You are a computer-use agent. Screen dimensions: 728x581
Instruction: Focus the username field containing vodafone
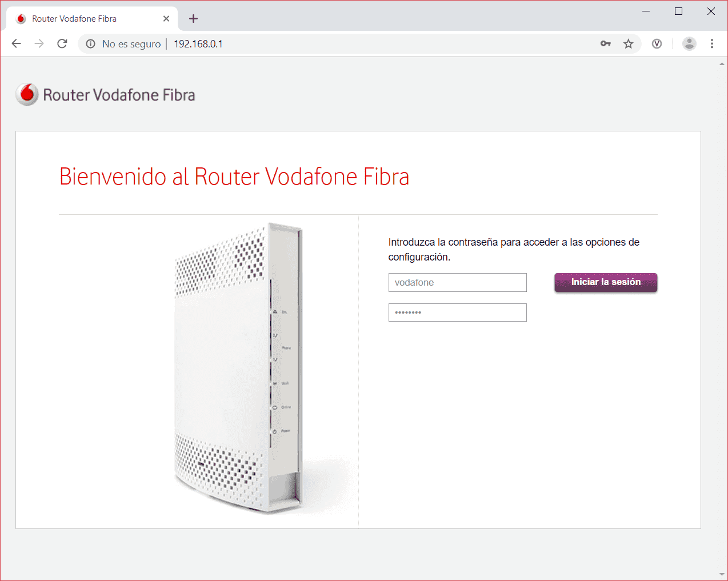[x=457, y=283]
